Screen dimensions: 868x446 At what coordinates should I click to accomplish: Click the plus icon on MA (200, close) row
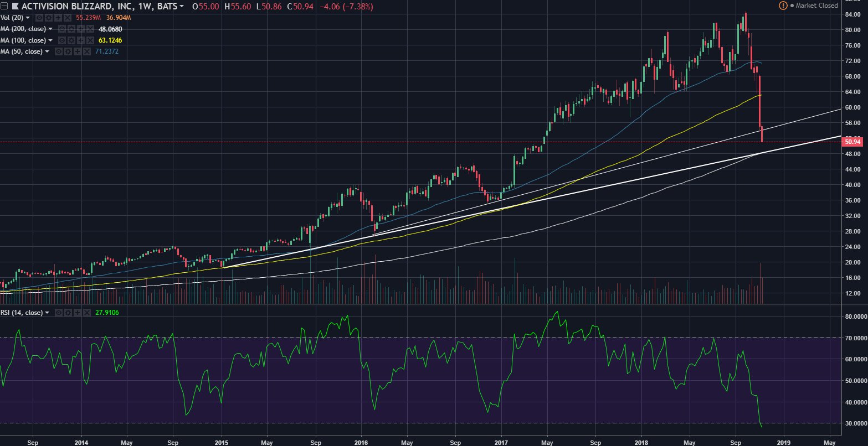click(x=80, y=29)
